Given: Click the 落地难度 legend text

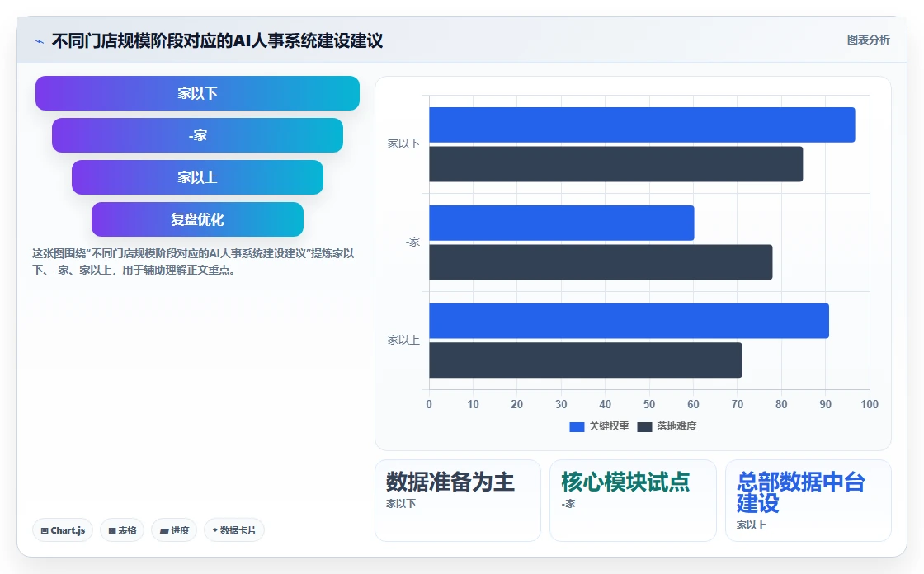Looking at the screenshot, I should click(x=676, y=426).
